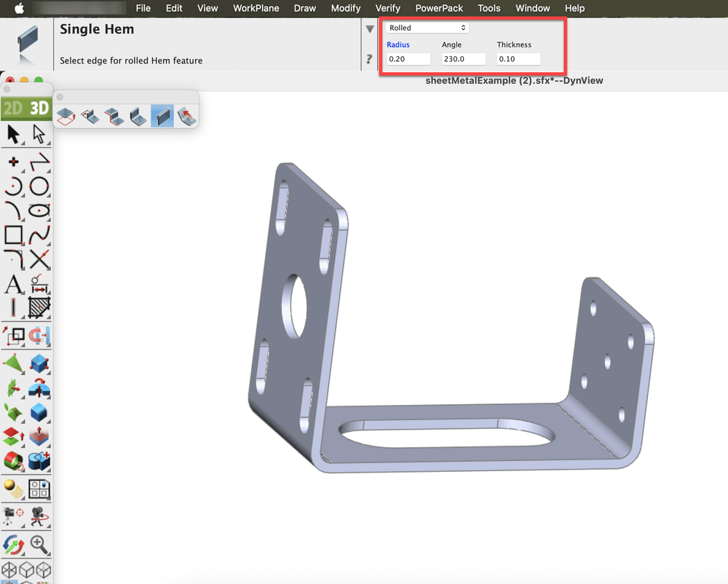
Task: Toggle wireframe display mode cube
Action: click(11, 570)
